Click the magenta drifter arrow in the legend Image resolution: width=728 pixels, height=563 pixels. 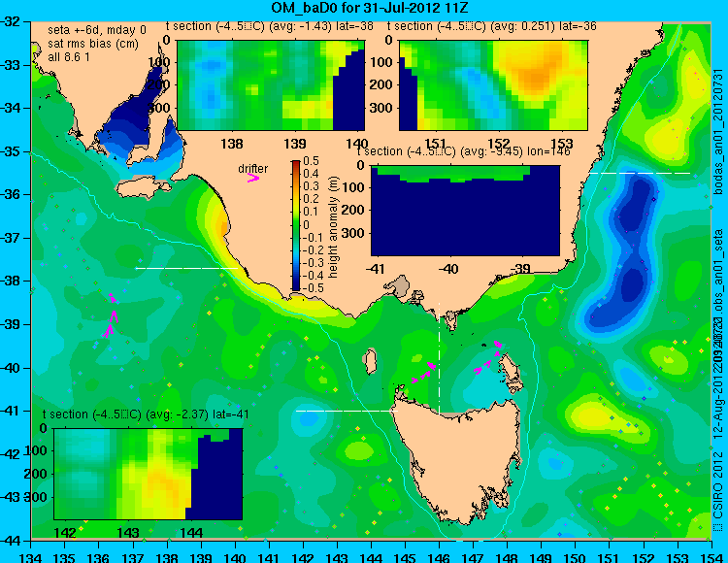coord(253,179)
